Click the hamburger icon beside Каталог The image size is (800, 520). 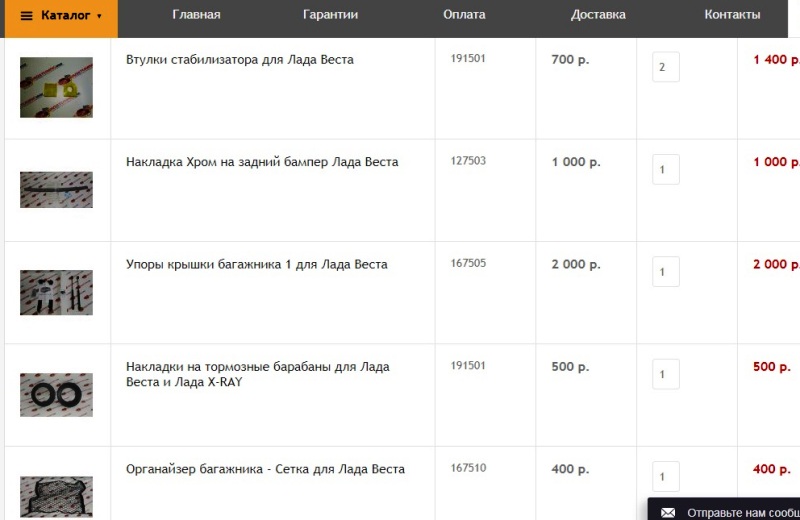pos(27,16)
